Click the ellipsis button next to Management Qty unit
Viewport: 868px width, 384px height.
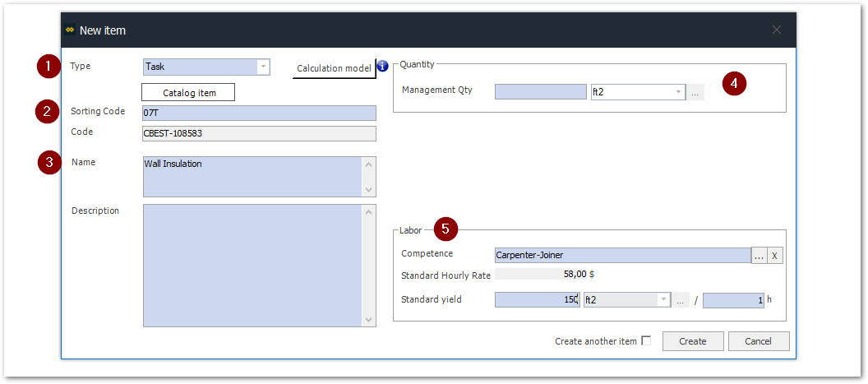695,92
